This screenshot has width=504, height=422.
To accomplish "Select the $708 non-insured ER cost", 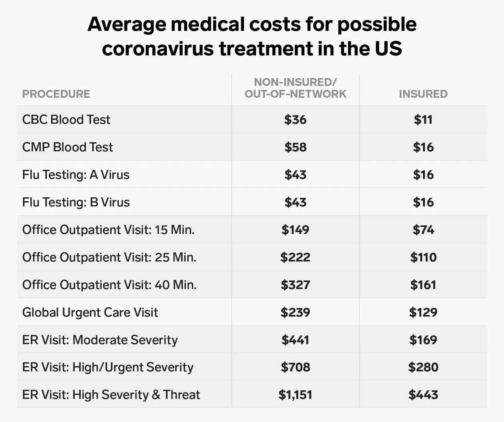I will (295, 367).
